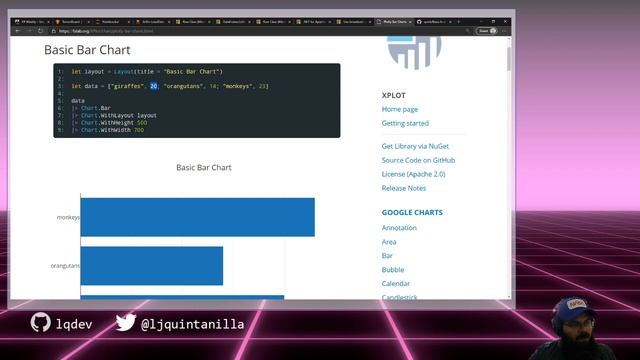This screenshot has width=640, height=360.
Task: Click the padlock site info icon
Action: click(53, 31)
